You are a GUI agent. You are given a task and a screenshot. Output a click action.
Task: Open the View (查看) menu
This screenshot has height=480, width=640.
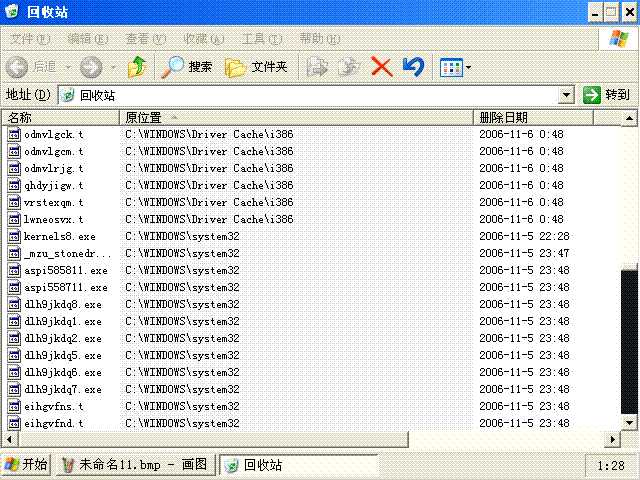(146, 39)
